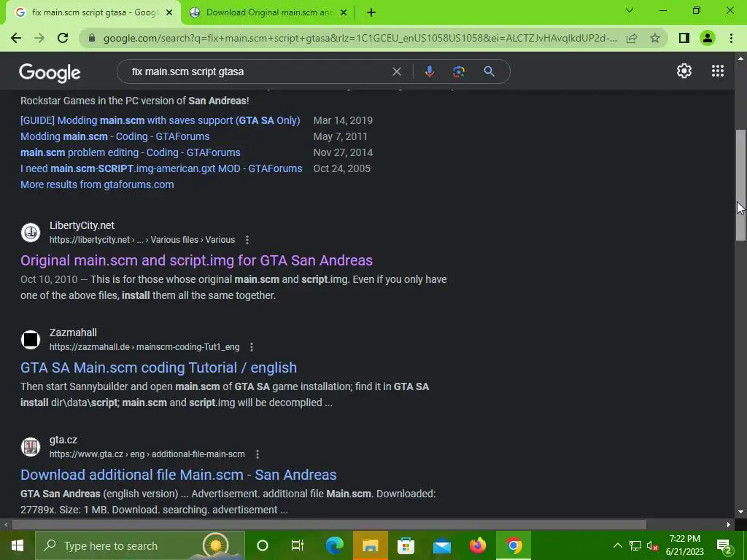Open options menu for Zazmahall result

coord(252,347)
